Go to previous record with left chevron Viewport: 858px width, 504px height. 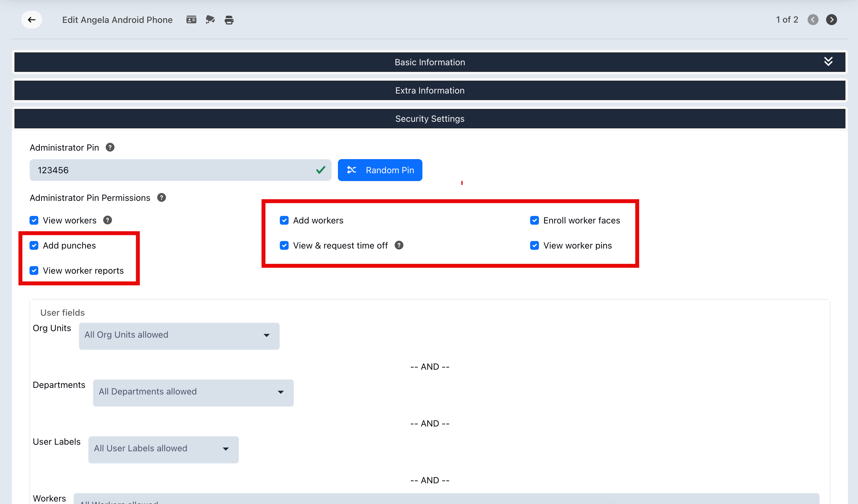[x=813, y=20]
